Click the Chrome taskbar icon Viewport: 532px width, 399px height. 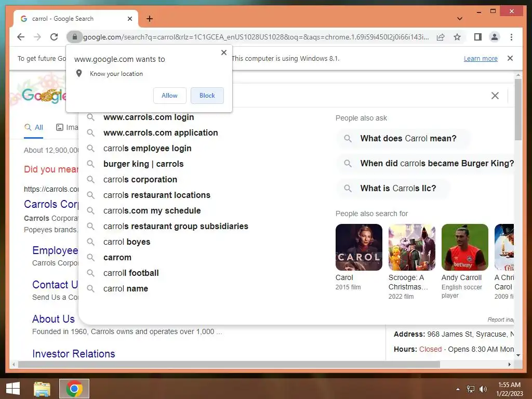74,389
